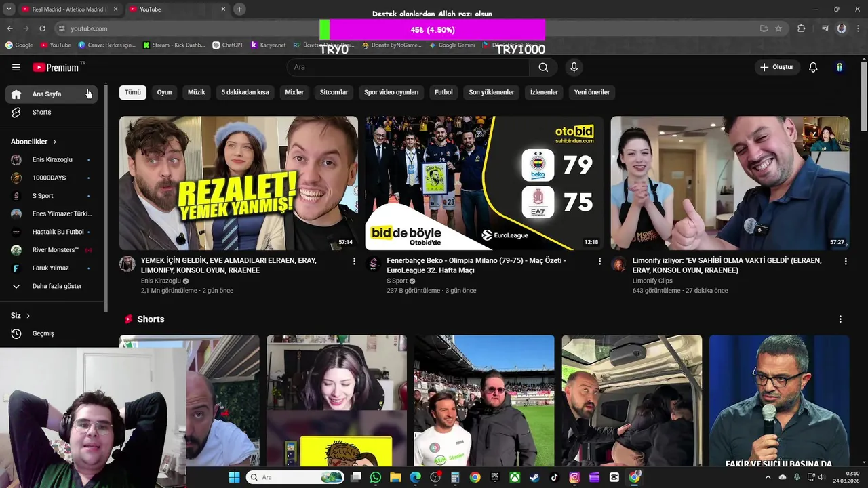The width and height of the screenshot is (868, 488).
Task: Click the Oluştur create button
Action: (777, 67)
